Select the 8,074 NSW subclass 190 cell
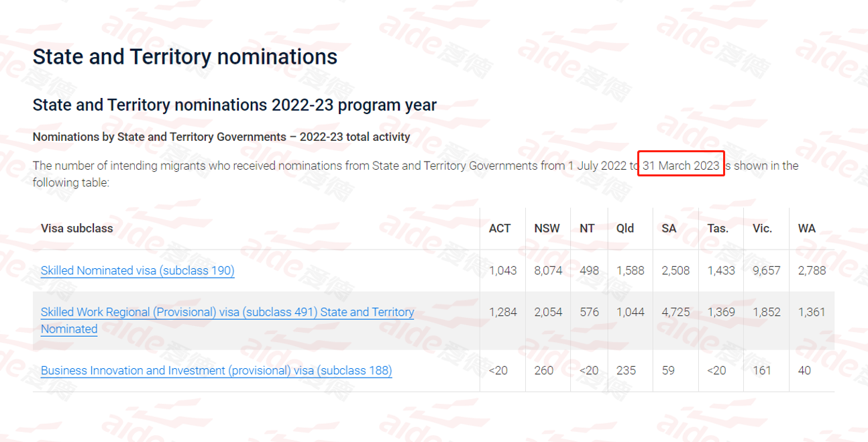The width and height of the screenshot is (868, 442). pos(548,270)
